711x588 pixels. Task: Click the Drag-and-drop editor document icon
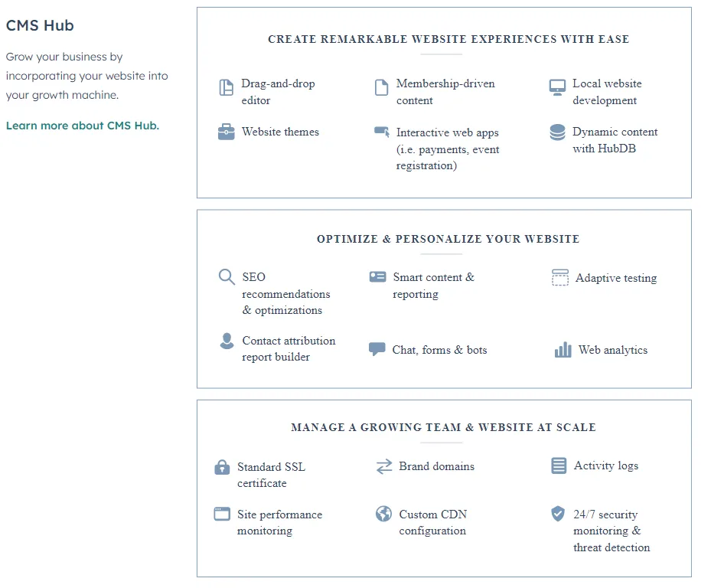click(226, 87)
